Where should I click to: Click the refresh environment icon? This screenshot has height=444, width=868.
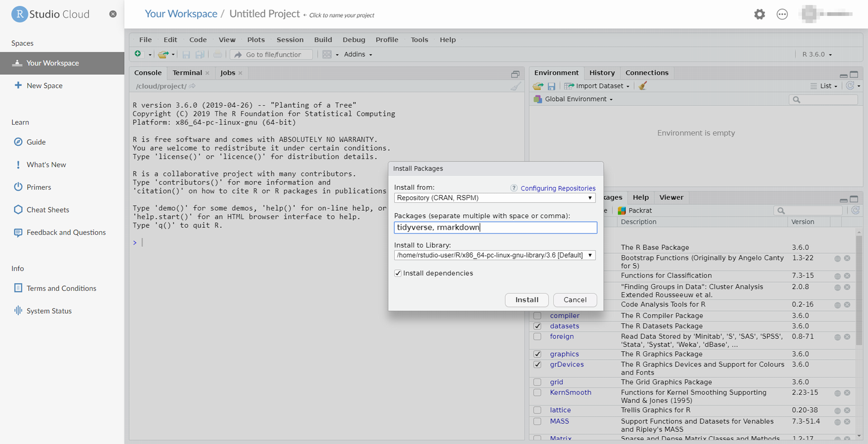(850, 86)
